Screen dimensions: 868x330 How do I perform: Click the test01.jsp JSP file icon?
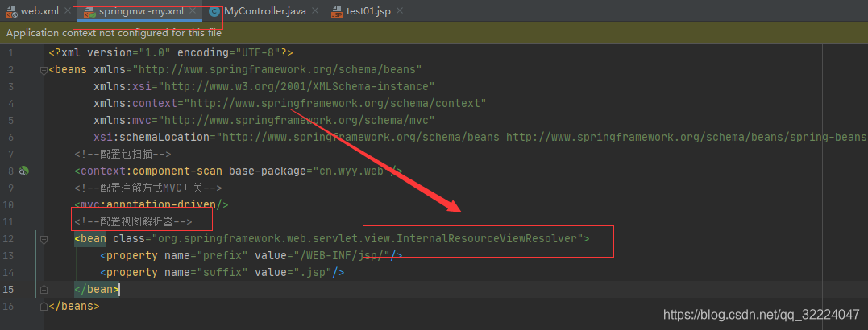tap(337, 11)
